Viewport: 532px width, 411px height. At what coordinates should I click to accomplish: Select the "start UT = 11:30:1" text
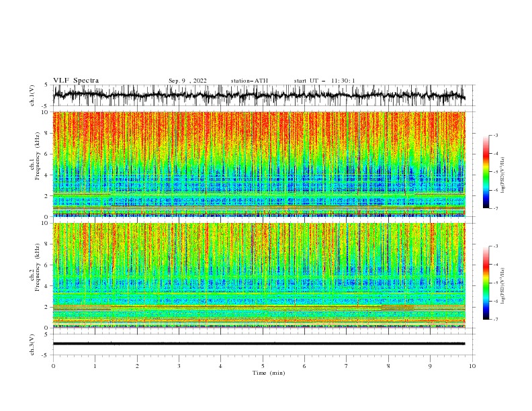tap(324, 81)
